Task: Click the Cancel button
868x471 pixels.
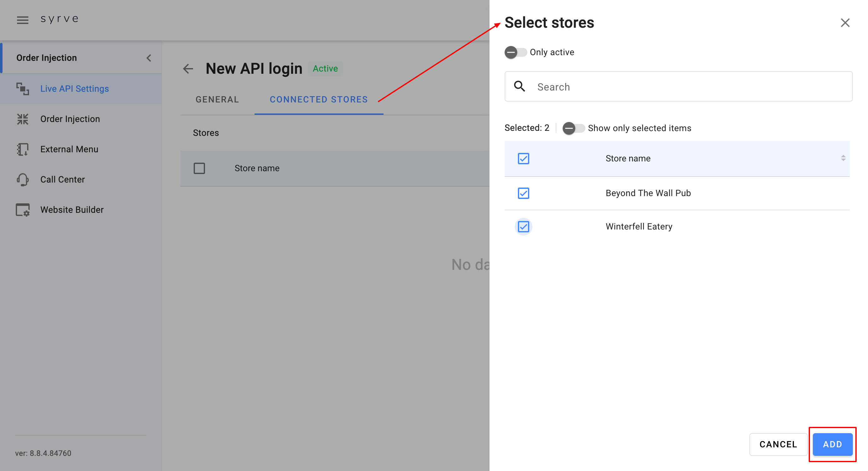Action: point(778,444)
